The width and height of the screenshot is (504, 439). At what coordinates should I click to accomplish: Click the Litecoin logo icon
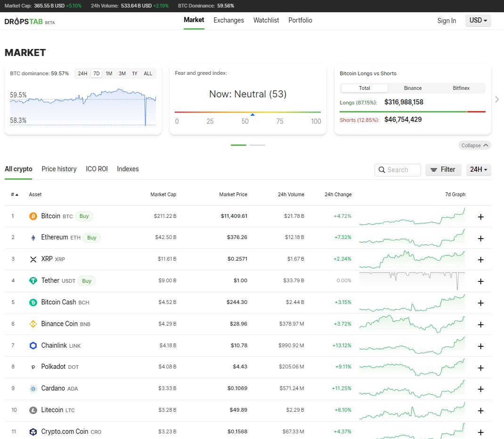click(33, 410)
